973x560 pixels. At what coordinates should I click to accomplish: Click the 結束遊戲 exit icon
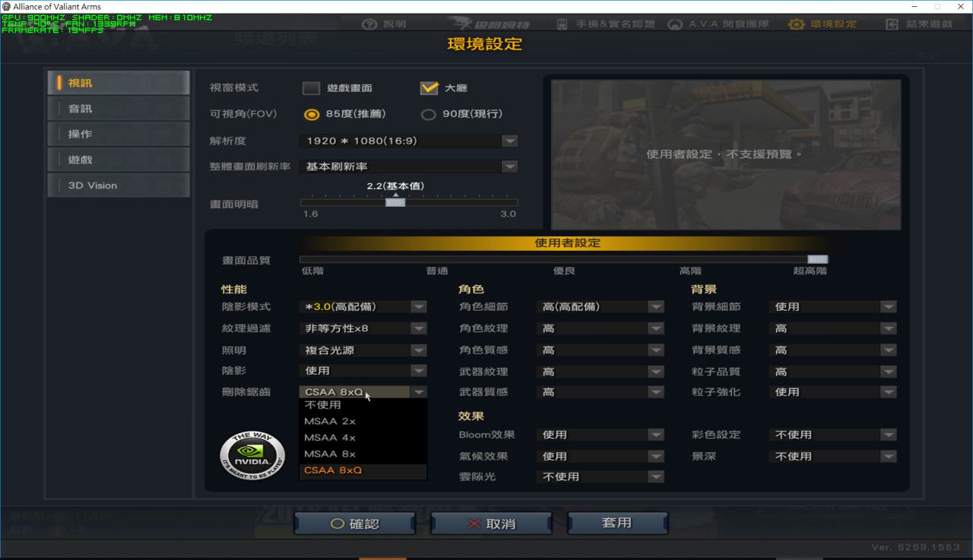892,24
